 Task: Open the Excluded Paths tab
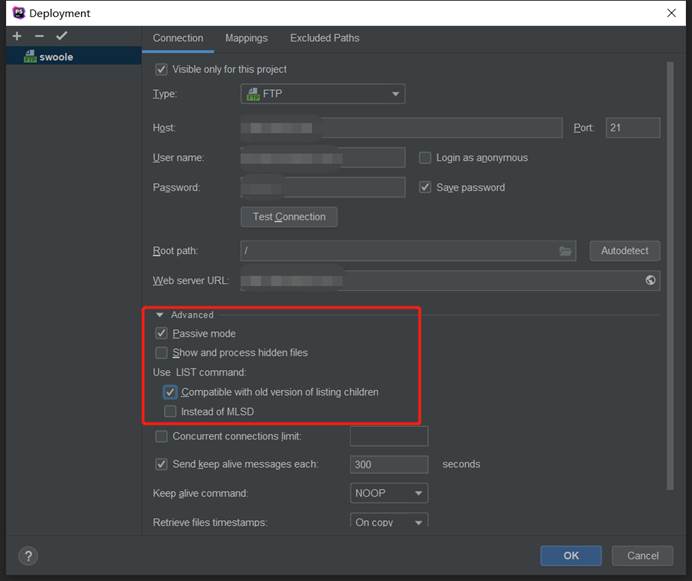coord(324,38)
